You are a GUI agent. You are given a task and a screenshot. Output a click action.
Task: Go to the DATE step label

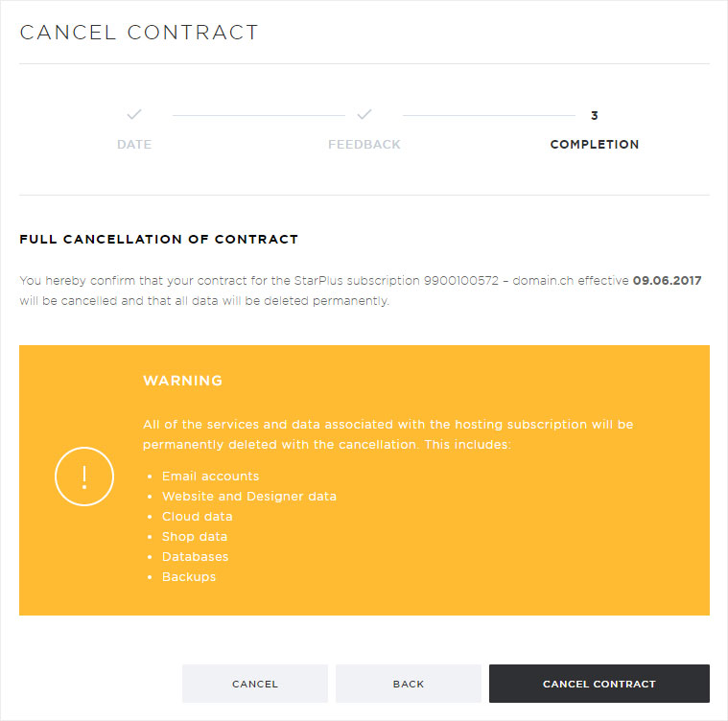(x=134, y=144)
